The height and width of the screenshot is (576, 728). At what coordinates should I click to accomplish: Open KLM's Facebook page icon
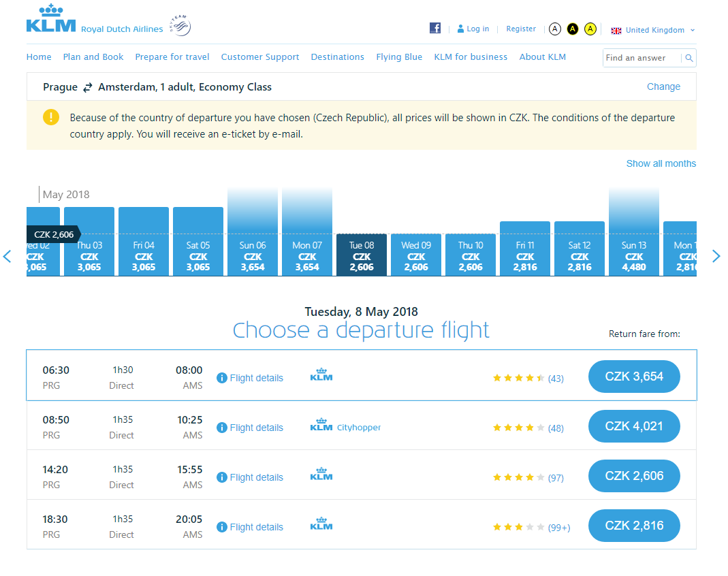435,28
